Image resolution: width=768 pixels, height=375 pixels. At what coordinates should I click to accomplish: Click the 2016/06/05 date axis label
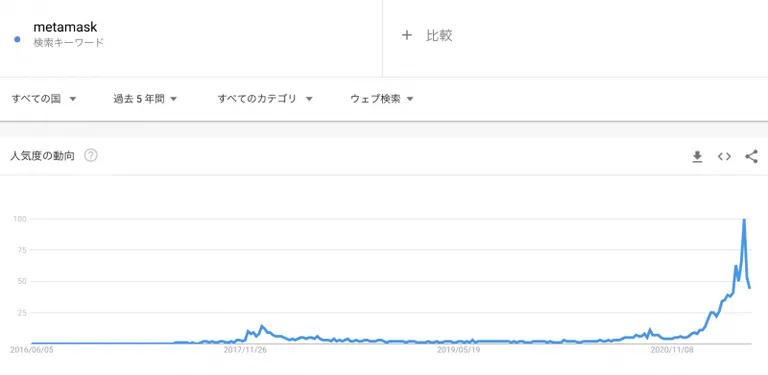coord(32,350)
